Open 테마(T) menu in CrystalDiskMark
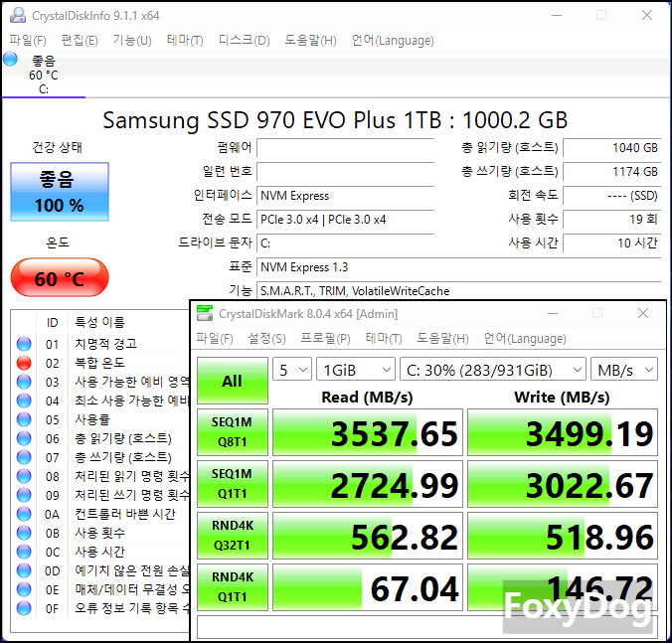This screenshot has width=672, height=643. (x=384, y=339)
